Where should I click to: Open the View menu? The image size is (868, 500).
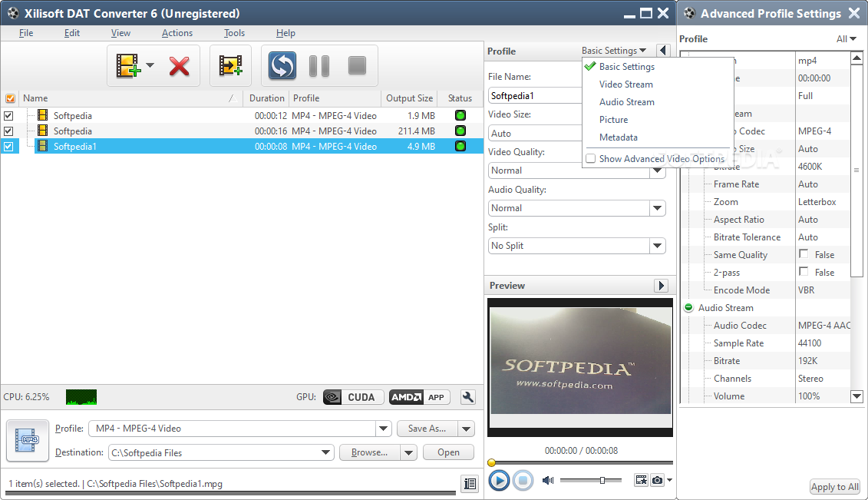[x=120, y=33]
